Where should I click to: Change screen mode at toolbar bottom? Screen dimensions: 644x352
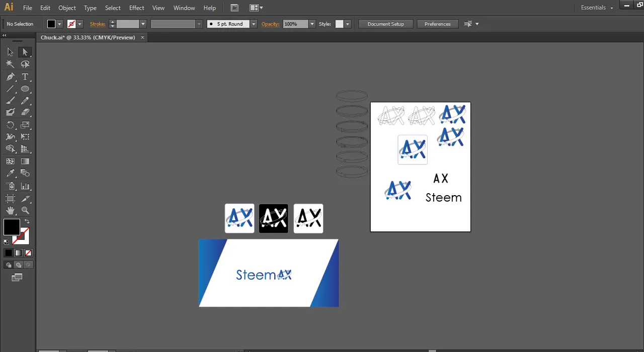(x=17, y=277)
